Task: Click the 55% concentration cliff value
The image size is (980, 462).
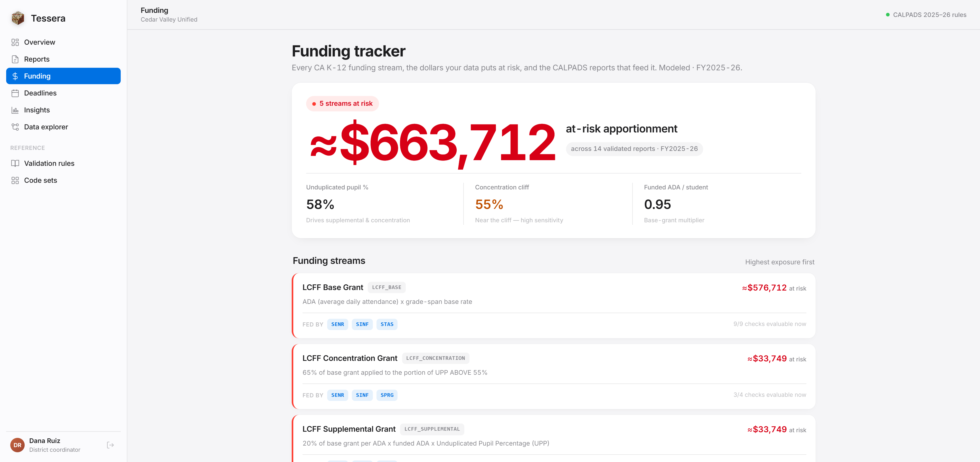Action: (489, 205)
